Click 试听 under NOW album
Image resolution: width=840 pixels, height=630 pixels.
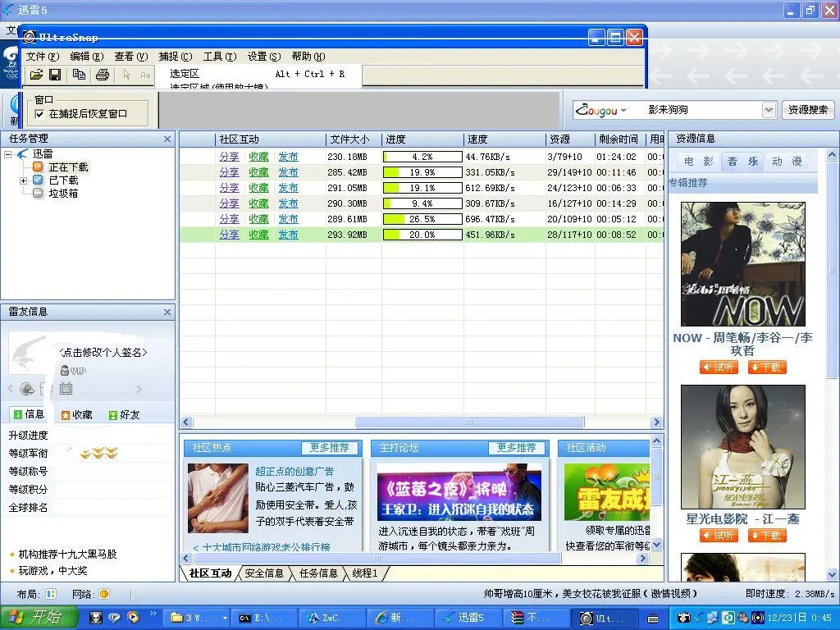click(x=719, y=367)
